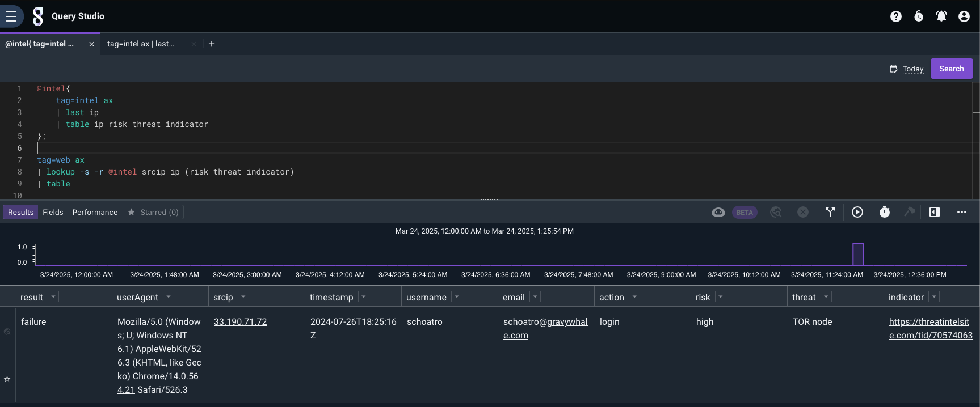This screenshot has height=407, width=980.
Task: Open the threatintelsite.com indicator link
Action: [x=931, y=328]
